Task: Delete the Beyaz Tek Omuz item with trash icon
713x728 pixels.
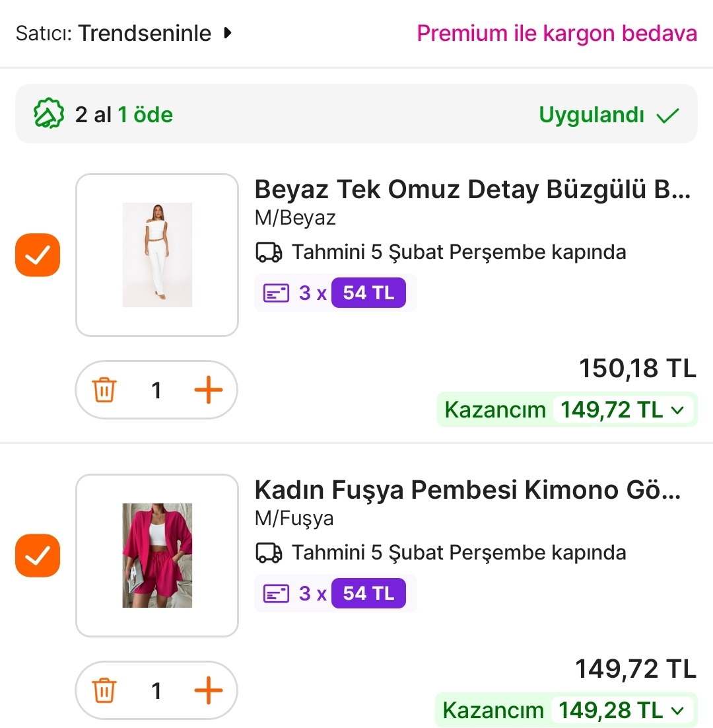Action: [x=104, y=390]
